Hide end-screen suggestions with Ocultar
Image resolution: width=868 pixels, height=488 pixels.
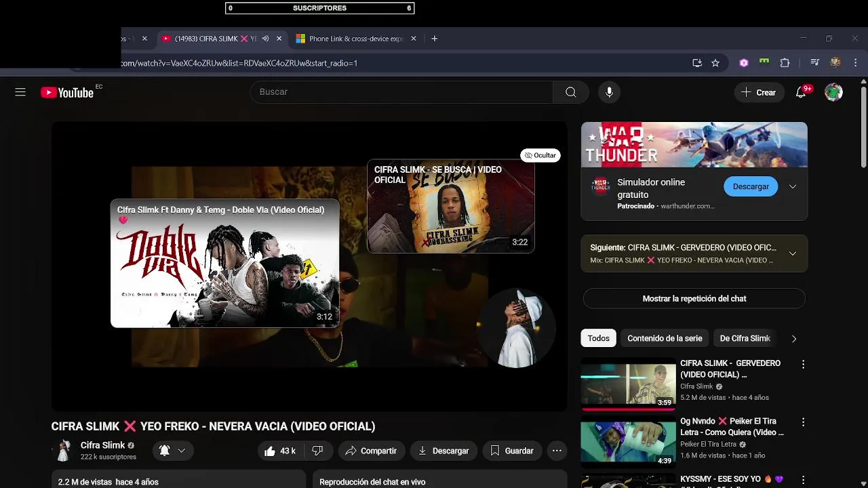(x=540, y=155)
